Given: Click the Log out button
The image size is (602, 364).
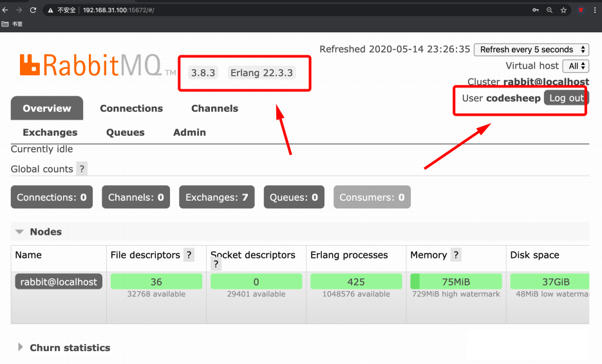Looking at the screenshot, I should [x=565, y=98].
